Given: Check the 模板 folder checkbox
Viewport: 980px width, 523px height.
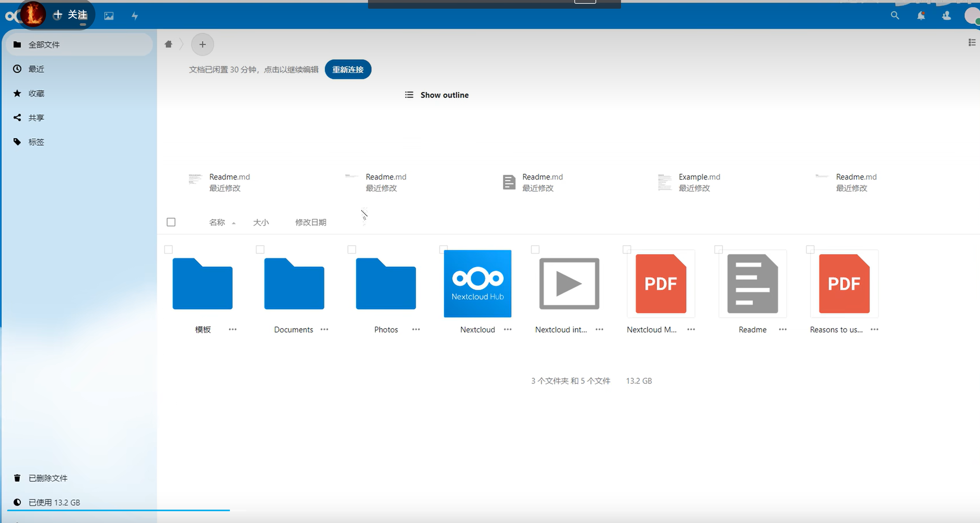Looking at the screenshot, I should (x=168, y=250).
